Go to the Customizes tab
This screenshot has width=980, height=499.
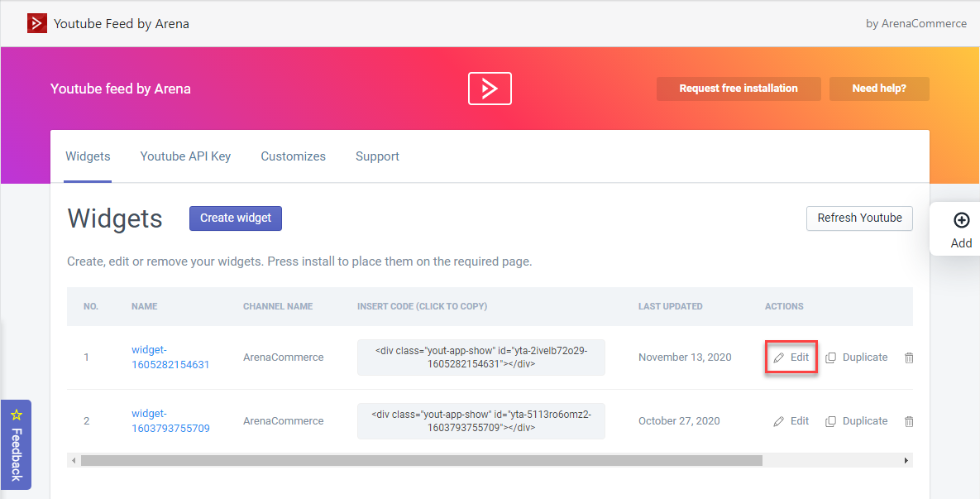pos(293,156)
